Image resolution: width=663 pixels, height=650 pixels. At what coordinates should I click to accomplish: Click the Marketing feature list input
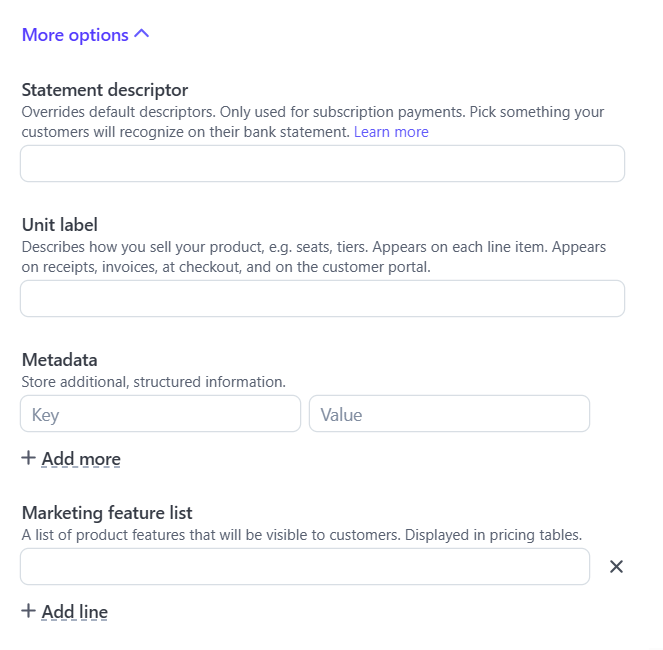[x=305, y=566]
